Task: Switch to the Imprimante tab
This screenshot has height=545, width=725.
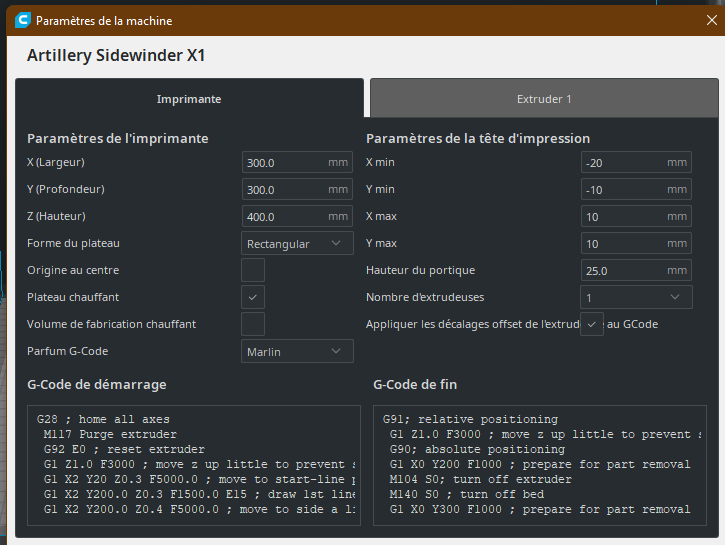Action: (189, 98)
